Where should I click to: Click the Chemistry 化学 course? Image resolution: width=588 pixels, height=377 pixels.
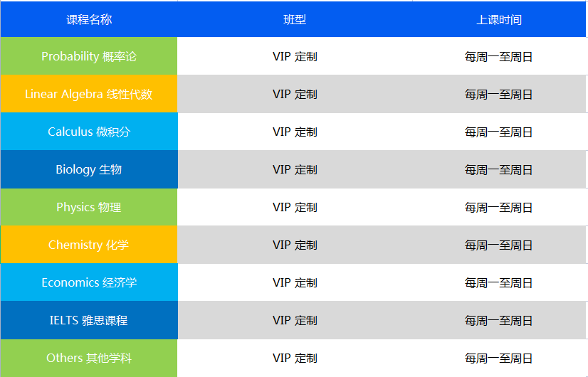[x=89, y=245]
